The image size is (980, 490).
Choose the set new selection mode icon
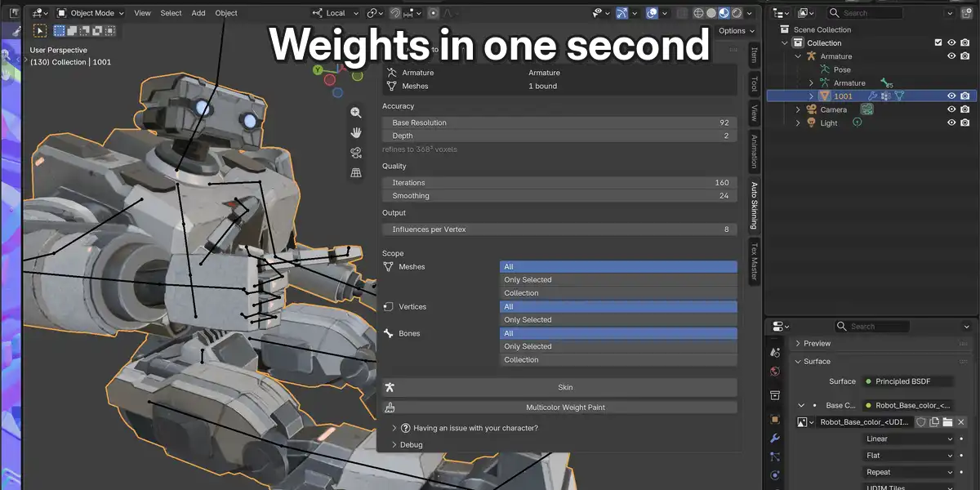tap(60, 30)
